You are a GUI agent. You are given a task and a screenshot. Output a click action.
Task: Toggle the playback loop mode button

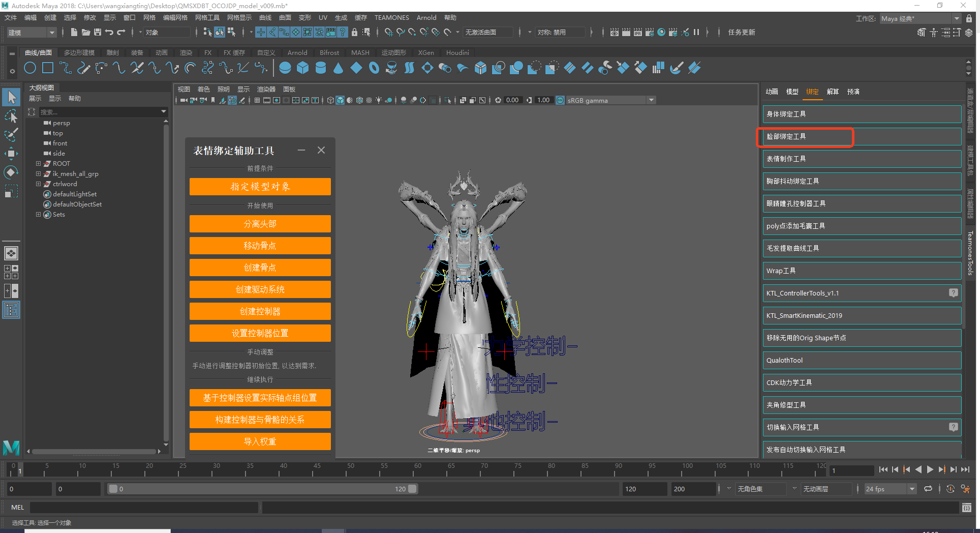pos(928,489)
